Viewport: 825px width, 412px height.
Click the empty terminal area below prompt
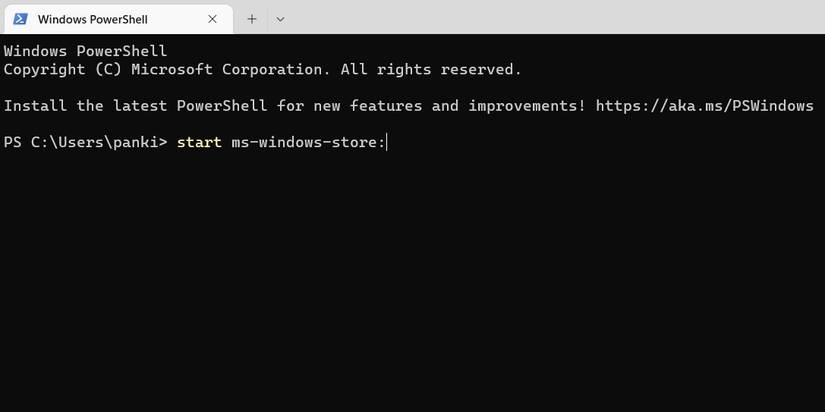[400, 290]
